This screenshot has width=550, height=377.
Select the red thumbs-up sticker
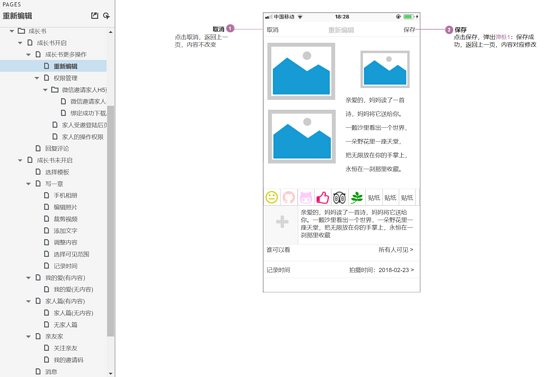point(323,197)
